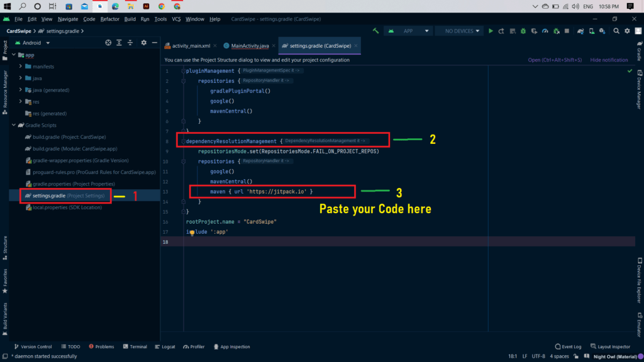Click the Hide notification link
This screenshot has width=644, height=362.
(x=608, y=60)
